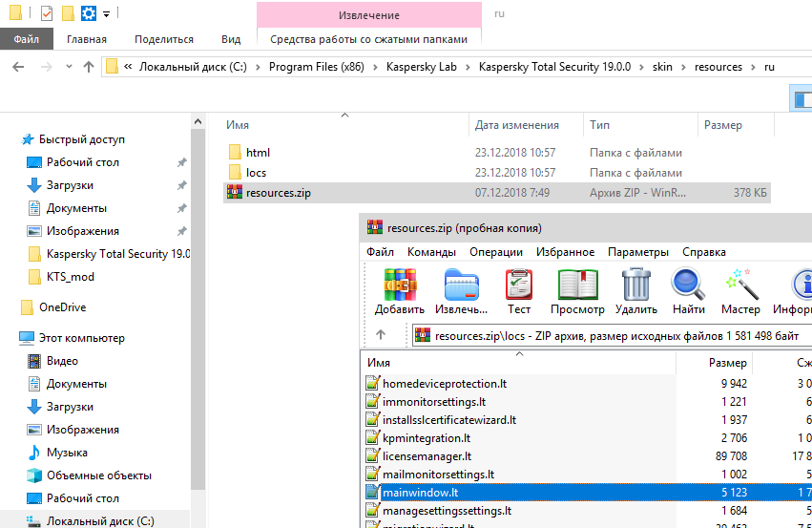
Task: Click the WinRAR Add (Добавить) toolbar icon
Action: [x=399, y=290]
